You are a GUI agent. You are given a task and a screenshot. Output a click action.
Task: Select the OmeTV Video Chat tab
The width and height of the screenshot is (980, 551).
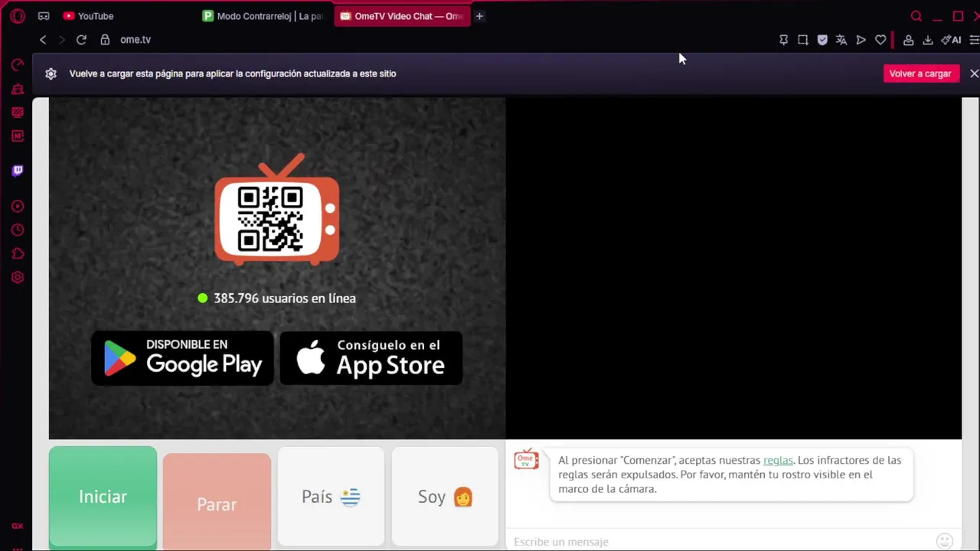point(402,16)
